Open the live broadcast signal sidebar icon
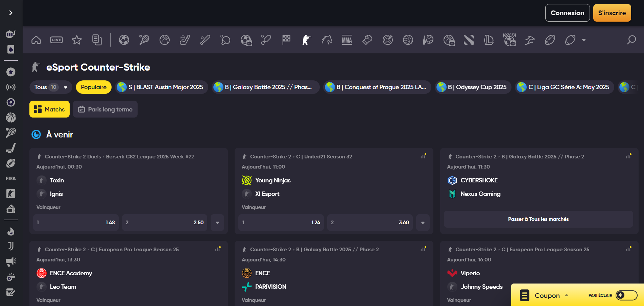Viewport: 644px width, 306px height. click(11, 87)
